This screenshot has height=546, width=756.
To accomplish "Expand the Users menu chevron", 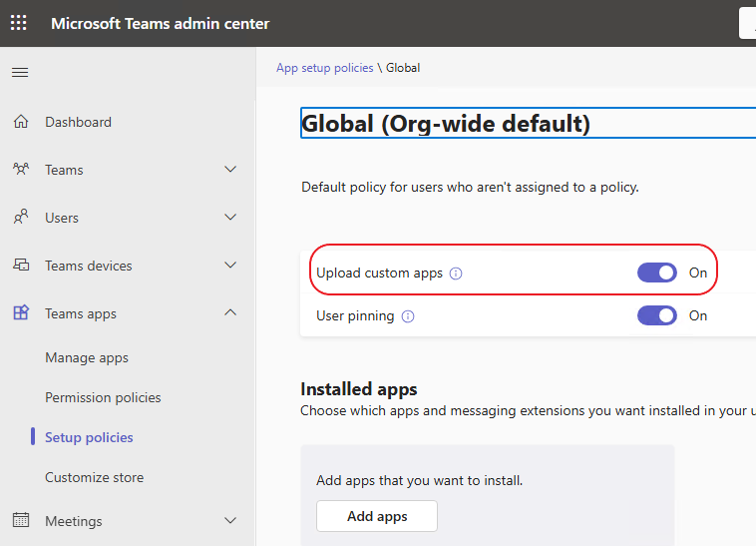I will pos(230,217).
